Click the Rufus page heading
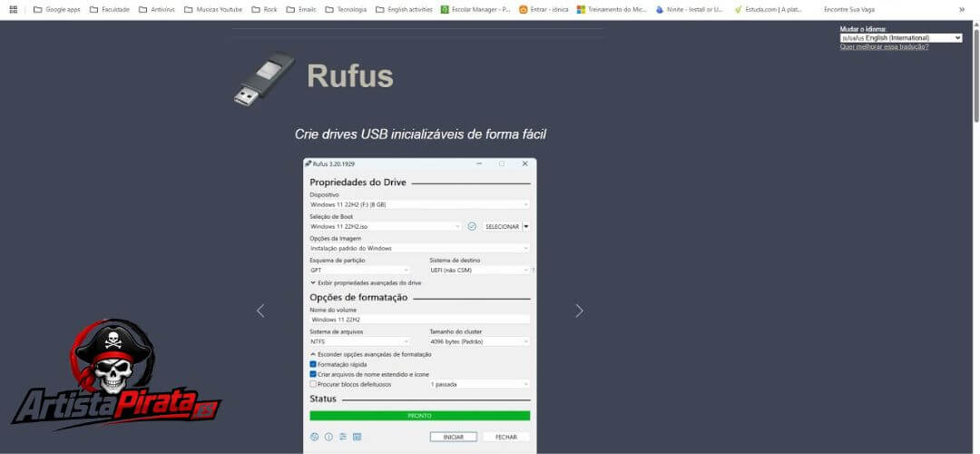The width and height of the screenshot is (980, 454). (x=350, y=76)
